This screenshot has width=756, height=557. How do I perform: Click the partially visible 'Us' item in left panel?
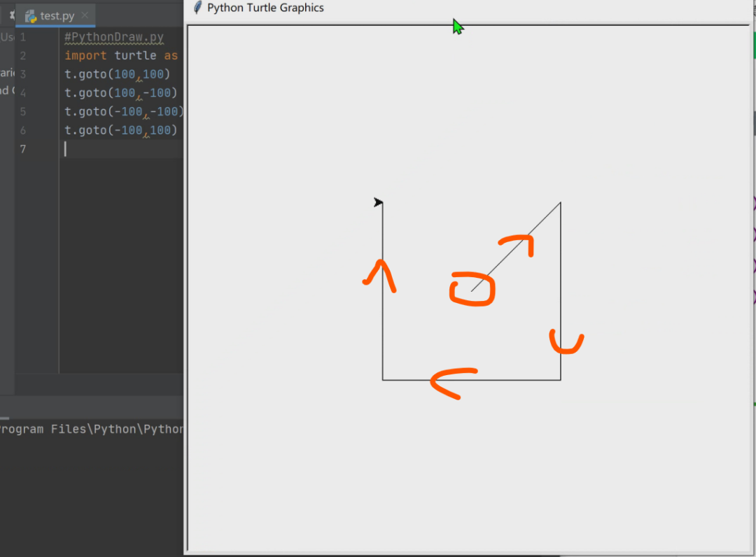pyautogui.click(x=7, y=37)
